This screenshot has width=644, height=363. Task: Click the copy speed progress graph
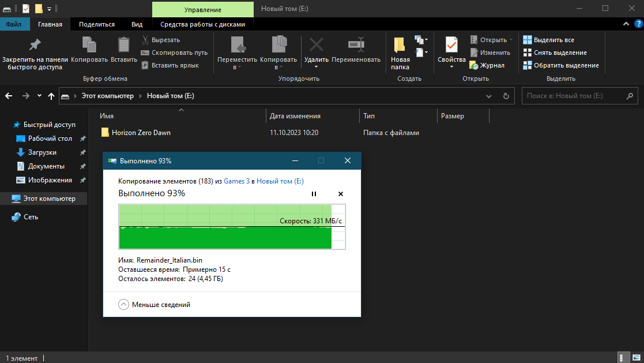tap(232, 227)
